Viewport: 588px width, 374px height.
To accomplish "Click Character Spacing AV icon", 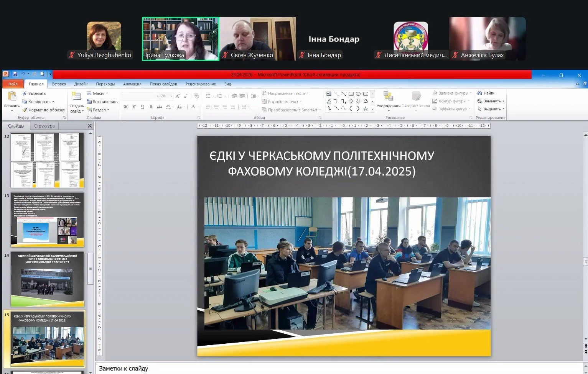I will pyautogui.click(x=168, y=107).
